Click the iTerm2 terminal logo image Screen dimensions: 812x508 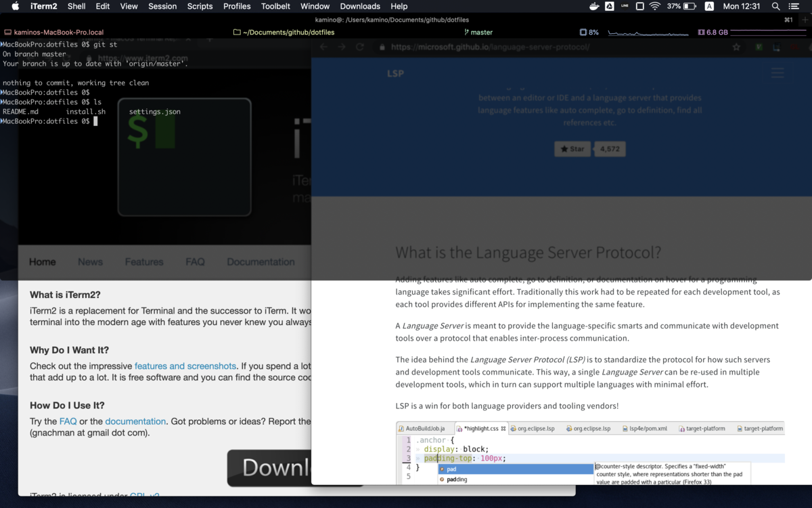pyautogui.click(x=184, y=157)
